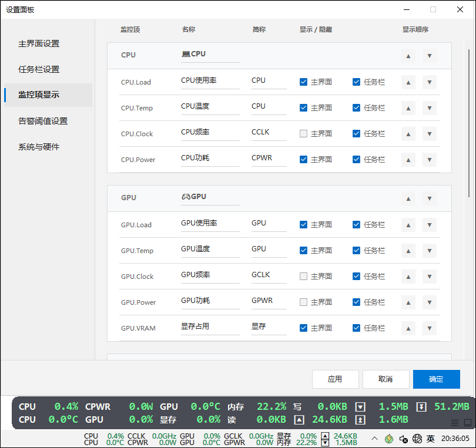The image size is (476, 448).
Task: Move GPU.Clock row up one position
Action: coord(408,277)
